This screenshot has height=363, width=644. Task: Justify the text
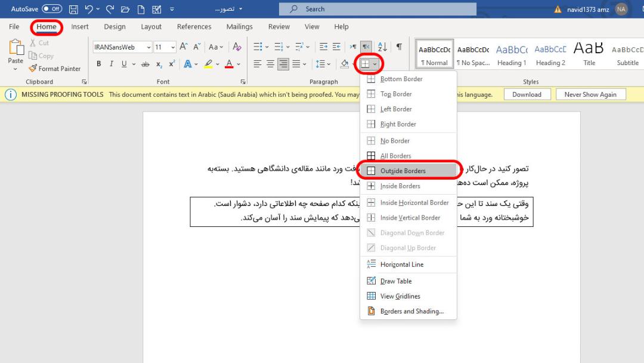[x=296, y=64]
